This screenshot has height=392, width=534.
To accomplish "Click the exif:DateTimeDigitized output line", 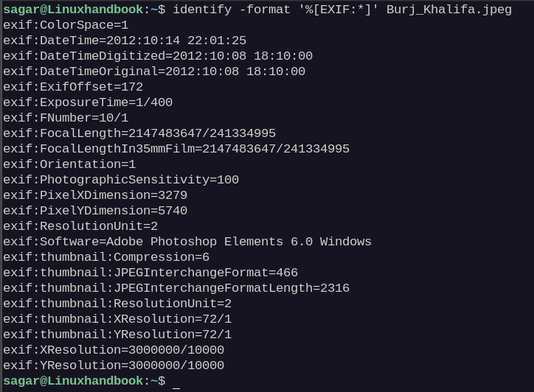I will [x=158, y=56].
